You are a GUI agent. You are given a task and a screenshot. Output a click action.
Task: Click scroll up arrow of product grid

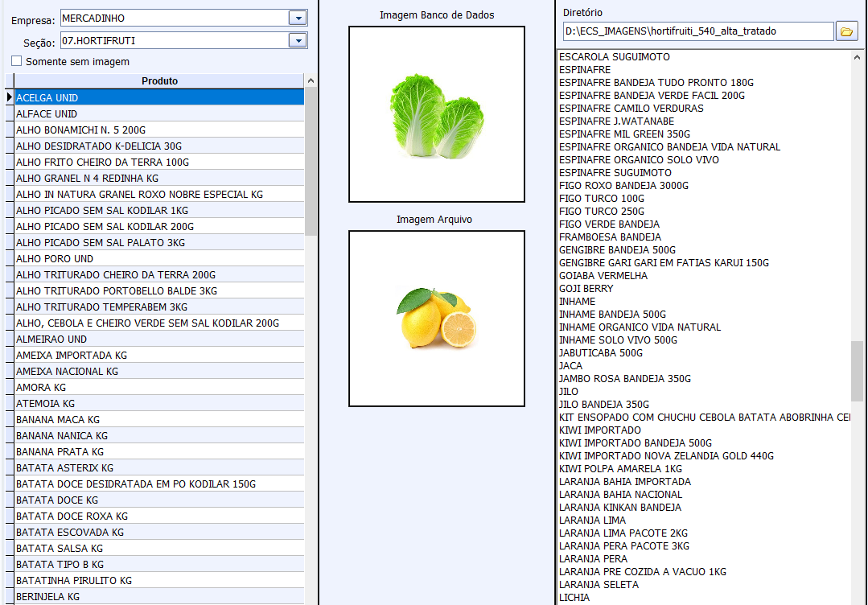click(311, 80)
